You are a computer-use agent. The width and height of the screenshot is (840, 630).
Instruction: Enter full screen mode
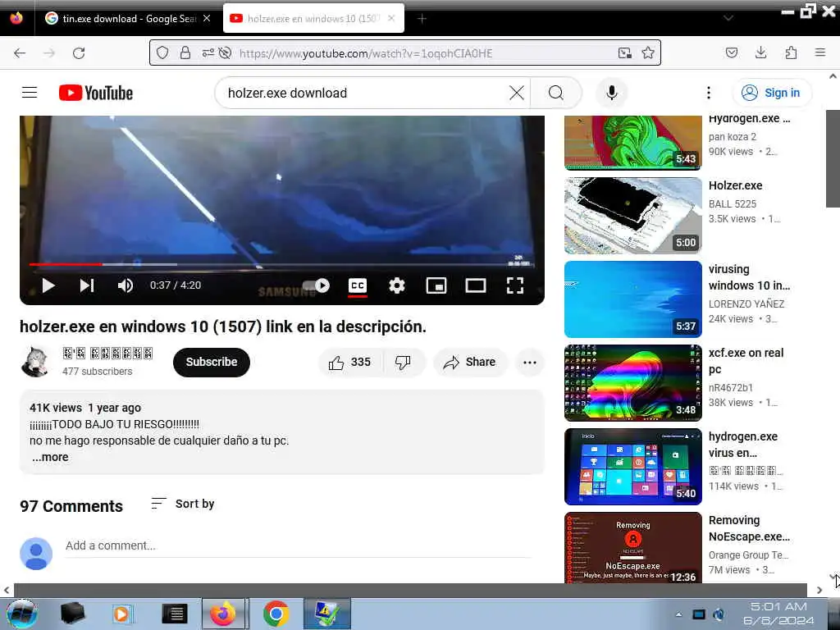515,285
